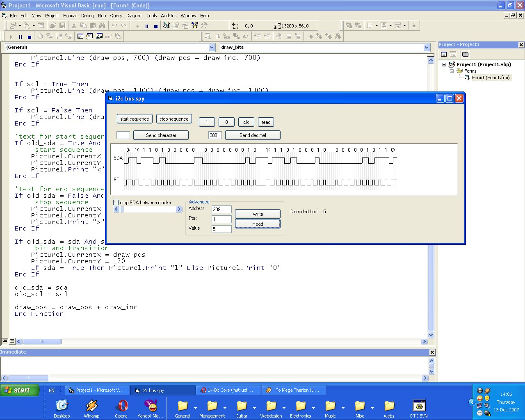Click the Toggle Folders icon in Project panel
The image size is (525, 420).
[x=465, y=54]
